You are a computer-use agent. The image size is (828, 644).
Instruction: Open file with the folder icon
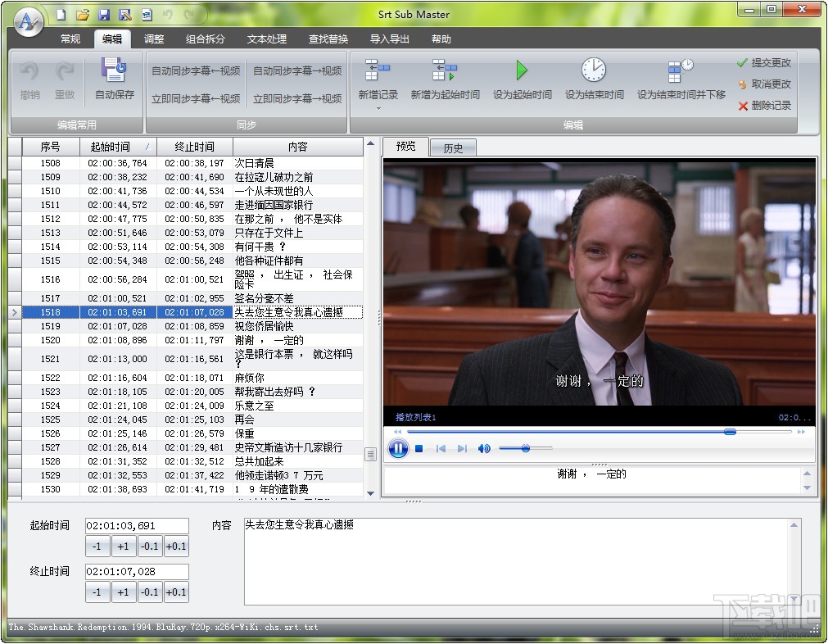click(83, 15)
